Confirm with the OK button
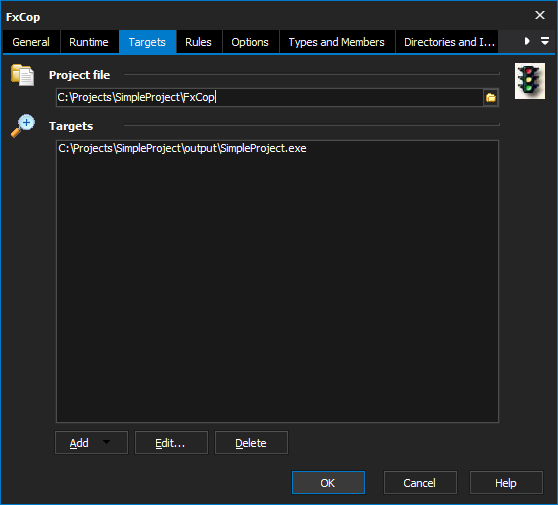The image size is (558, 505). 328,483
